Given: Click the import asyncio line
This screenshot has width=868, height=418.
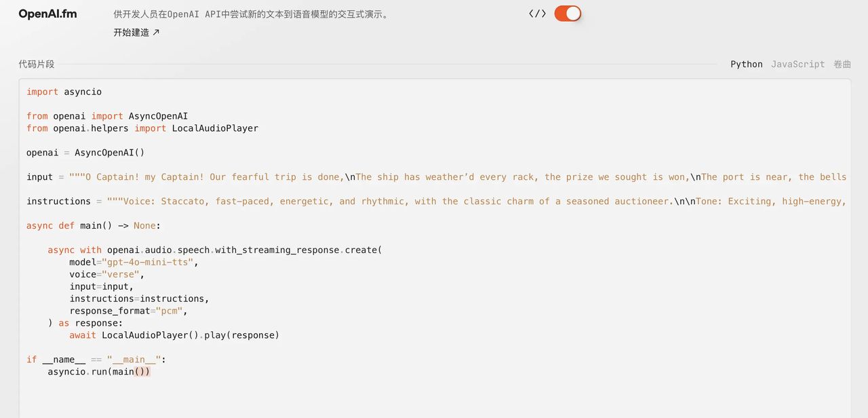Looking at the screenshot, I should point(64,92).
